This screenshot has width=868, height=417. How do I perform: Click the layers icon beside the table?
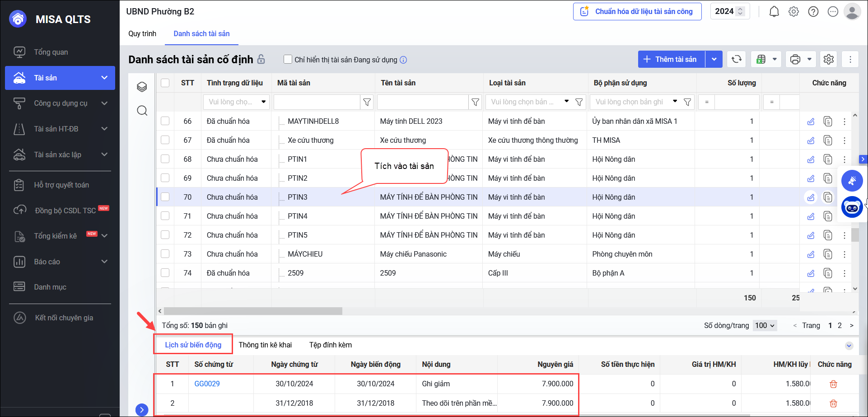click(x=142, y=87)
